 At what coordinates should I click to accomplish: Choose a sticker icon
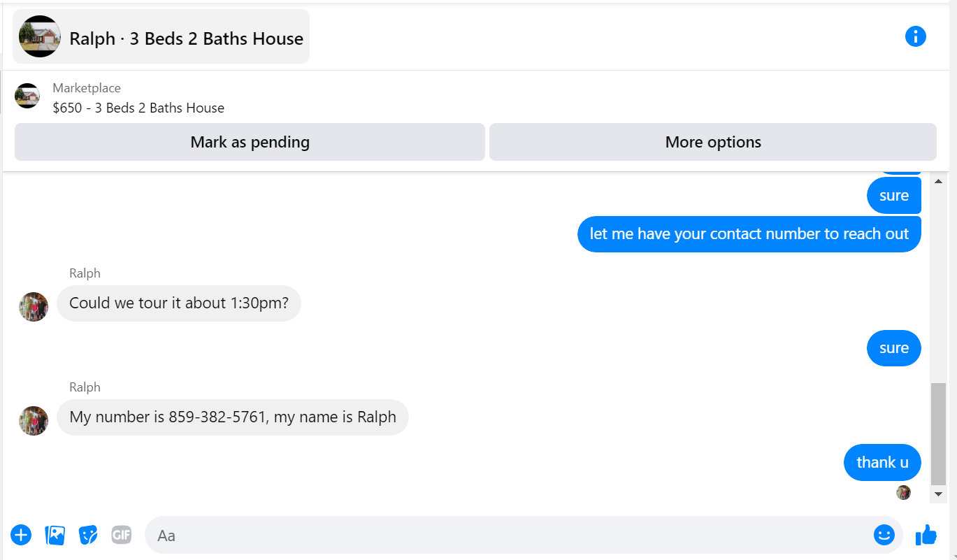tap(88, 535)
